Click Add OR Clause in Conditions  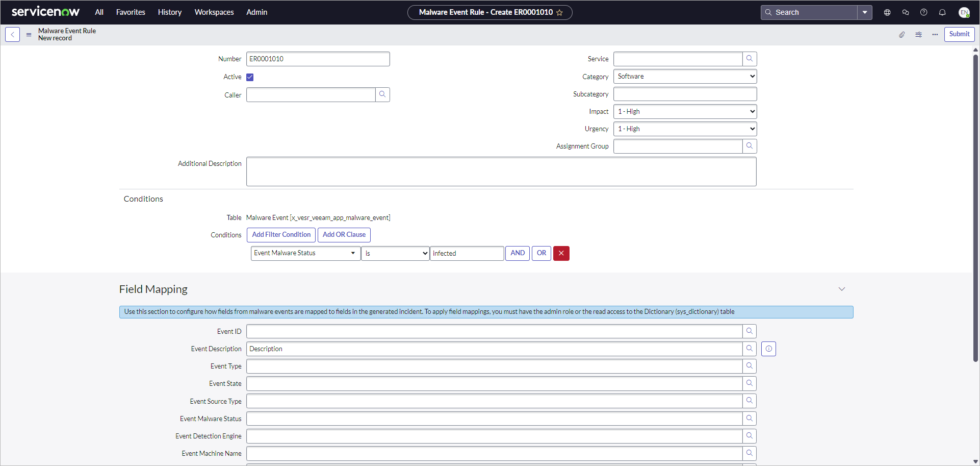point(344,235)
